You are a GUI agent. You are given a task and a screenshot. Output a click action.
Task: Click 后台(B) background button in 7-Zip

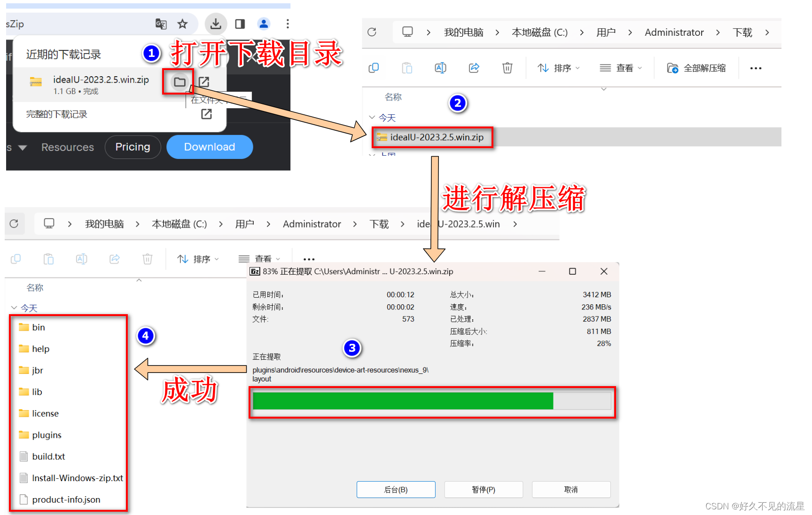coord(396,490)
